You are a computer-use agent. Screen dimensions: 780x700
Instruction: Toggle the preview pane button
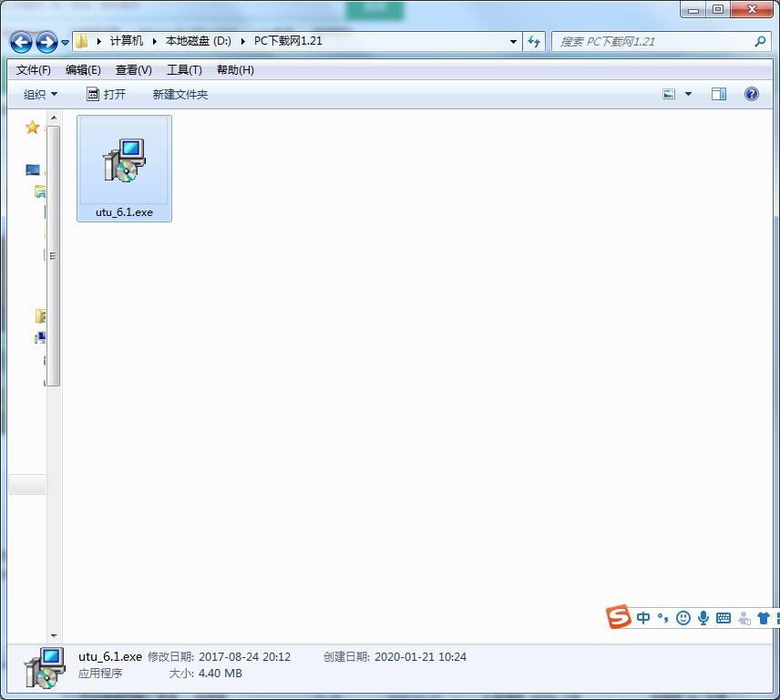pos(719,94)
